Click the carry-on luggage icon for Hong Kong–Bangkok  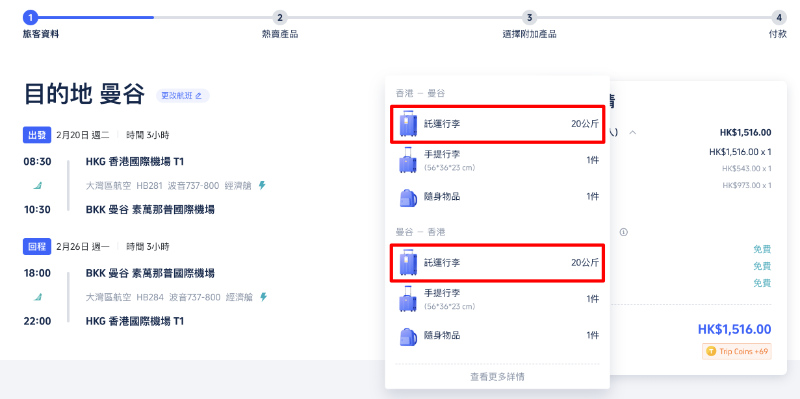[408, 160]
